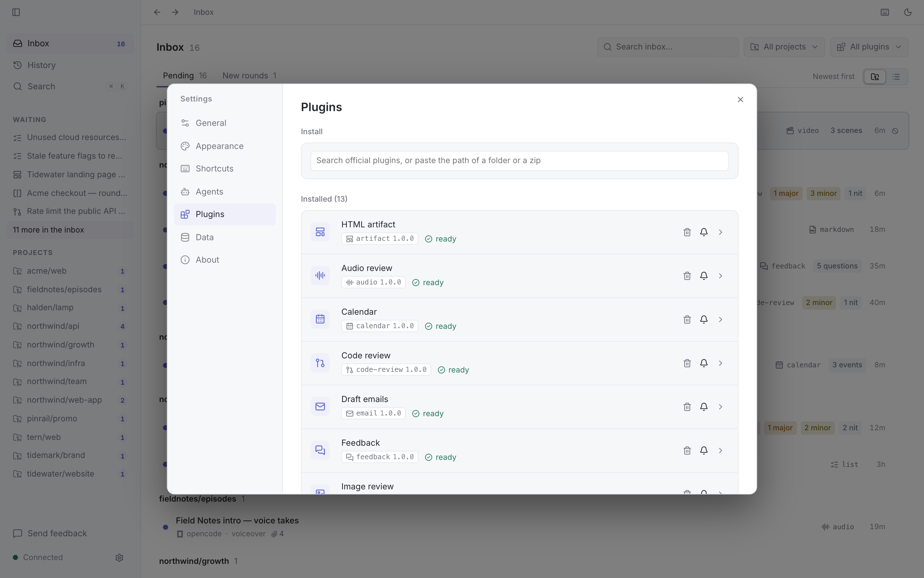This screenshot has width=924, height=578.
Task: Click the HTML artifact plugin icon
Action: [x=320, y=232]
